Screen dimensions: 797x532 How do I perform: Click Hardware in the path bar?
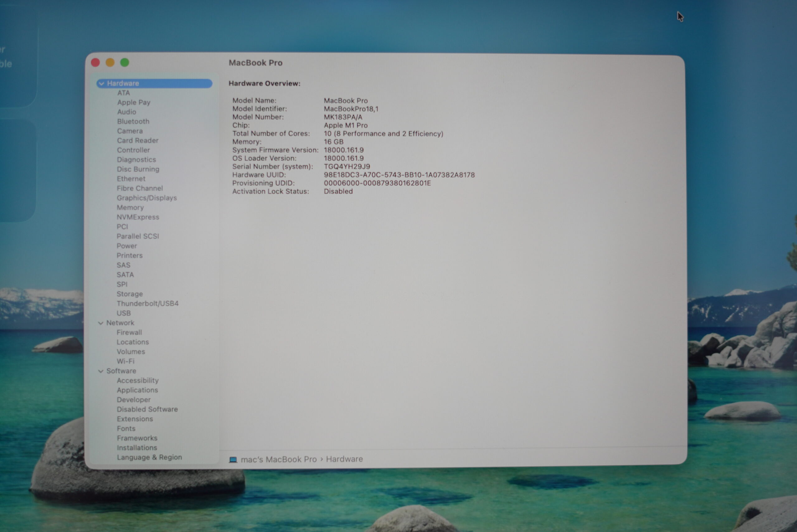point(344,459)
